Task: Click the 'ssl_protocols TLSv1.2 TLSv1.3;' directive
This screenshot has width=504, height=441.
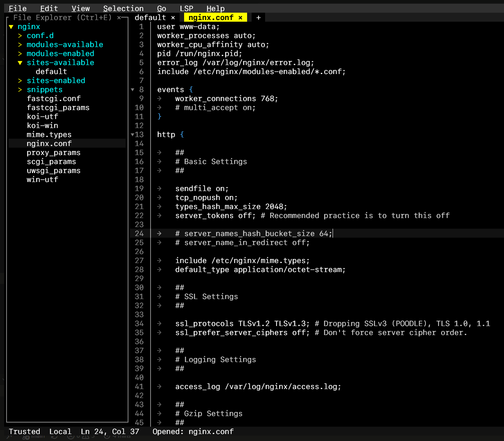Action: coord(243,324)
